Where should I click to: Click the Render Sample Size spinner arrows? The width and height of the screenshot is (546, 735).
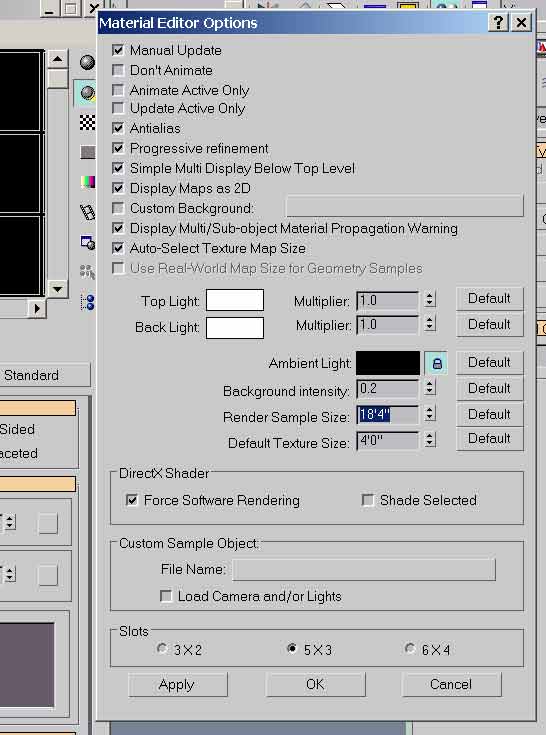[x=430, y=414]
